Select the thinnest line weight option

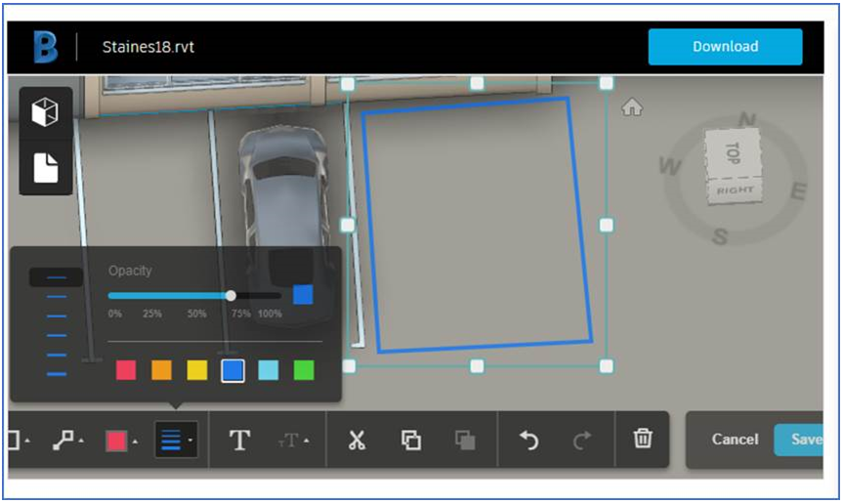tap(57, 277)
